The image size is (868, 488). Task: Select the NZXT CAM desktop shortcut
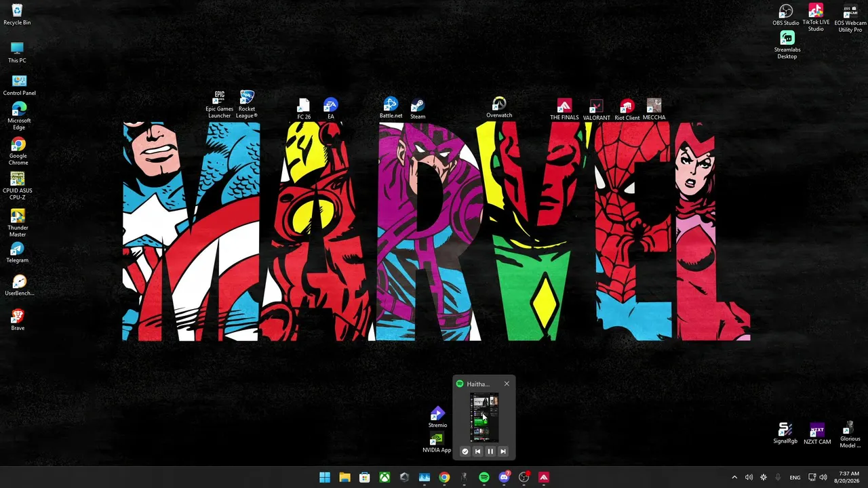[x=817, y=434]
